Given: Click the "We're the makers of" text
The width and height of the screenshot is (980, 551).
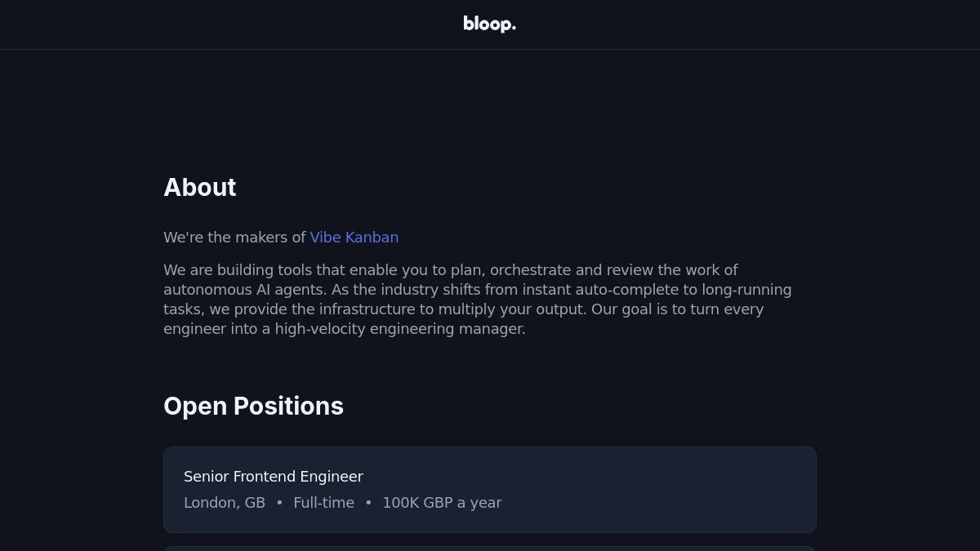Looking at the screenshot, I should pos(234,238).
